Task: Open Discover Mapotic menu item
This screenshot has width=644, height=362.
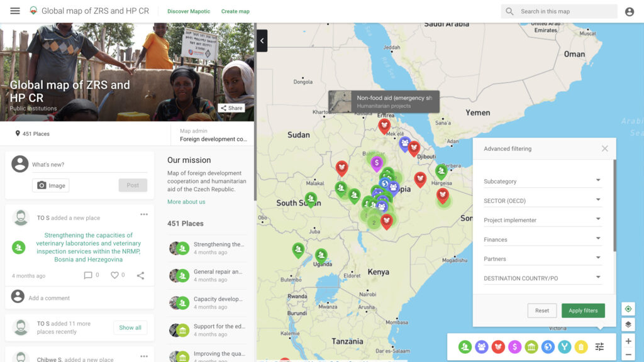Action: point(189,11)
